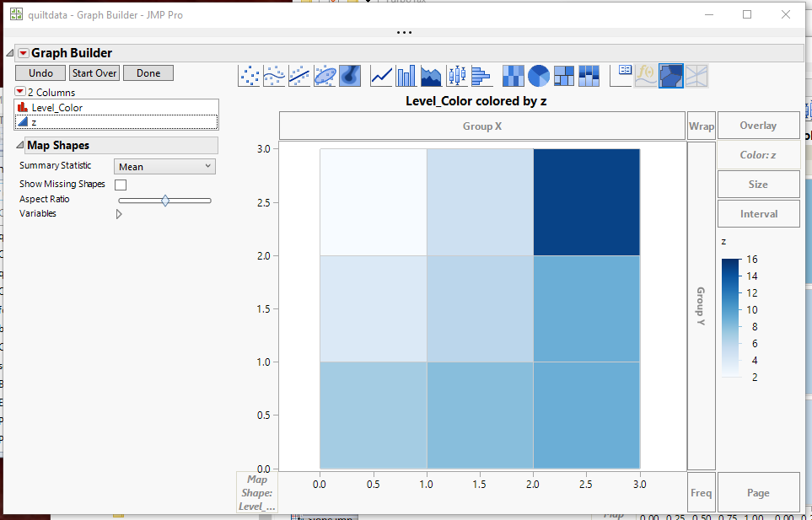Select the Pie chart icon
The image size is (812, 520).
coord(539,76)
